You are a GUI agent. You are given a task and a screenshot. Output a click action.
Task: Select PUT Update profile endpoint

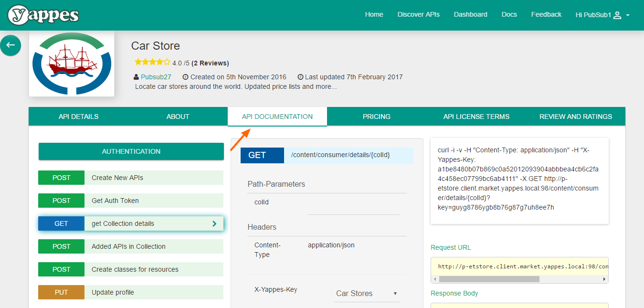click(x=131, y=292)
